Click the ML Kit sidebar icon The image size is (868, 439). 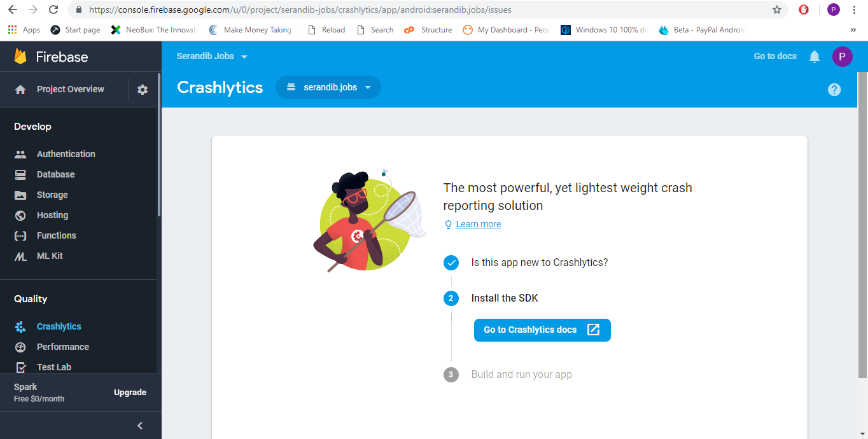[x=20, y=256]
